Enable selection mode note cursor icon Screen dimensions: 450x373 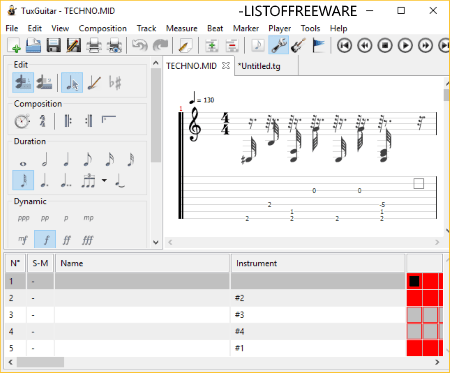point(72,82)
